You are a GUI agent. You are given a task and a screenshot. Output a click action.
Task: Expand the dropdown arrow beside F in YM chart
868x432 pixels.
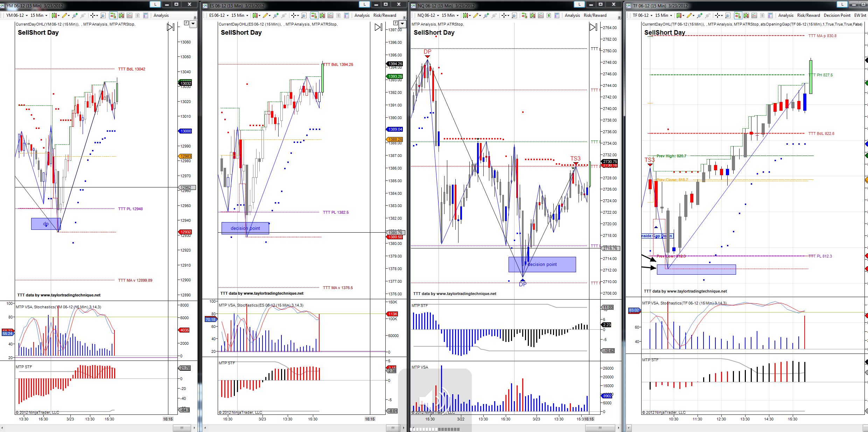193,24
